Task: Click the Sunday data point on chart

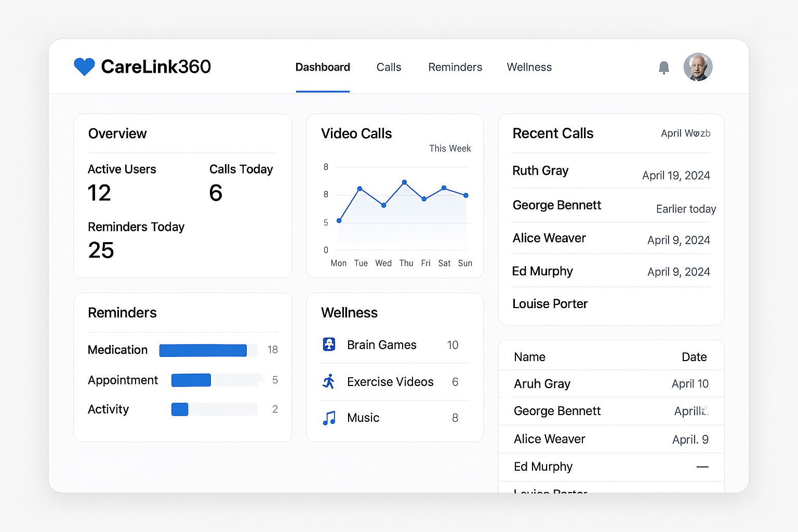Action: [x=466, y=195]
